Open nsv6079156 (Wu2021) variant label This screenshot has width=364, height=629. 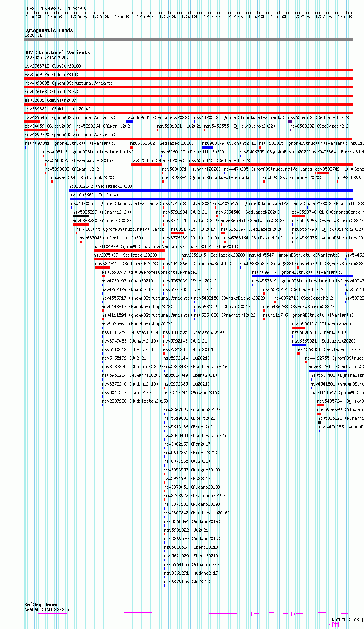(187, 582)
